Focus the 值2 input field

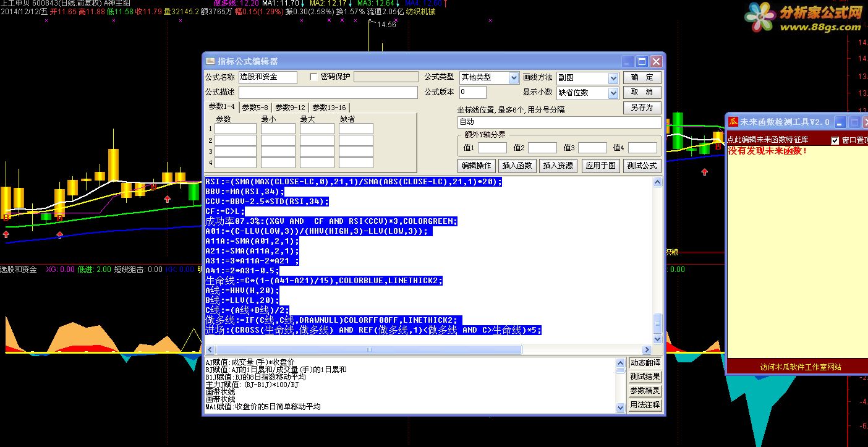point(543,148)
